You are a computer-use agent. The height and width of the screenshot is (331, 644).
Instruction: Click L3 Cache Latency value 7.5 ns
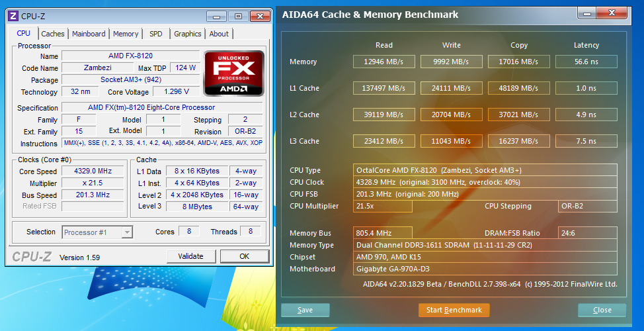click(x=586, y=141)
